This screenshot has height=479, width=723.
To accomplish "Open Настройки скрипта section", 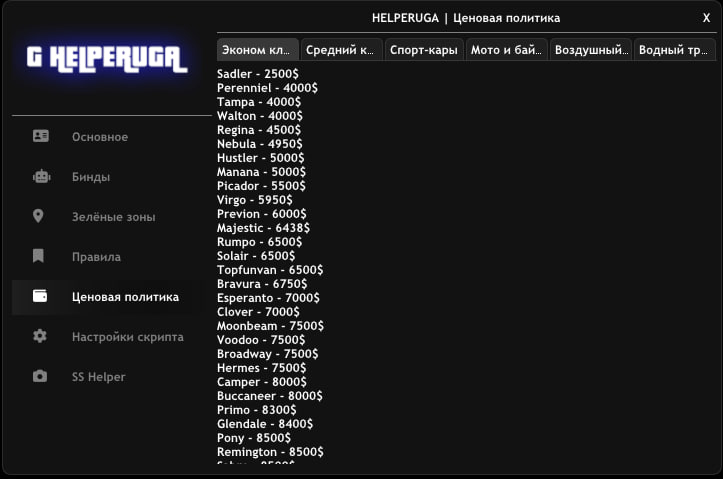I will (107, 337).
